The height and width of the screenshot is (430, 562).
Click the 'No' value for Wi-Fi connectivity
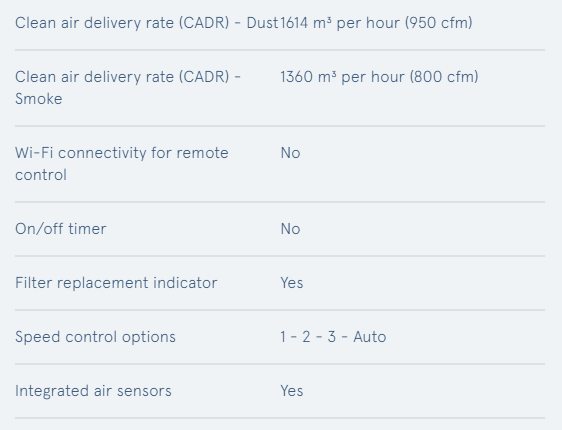click(290, 153)
